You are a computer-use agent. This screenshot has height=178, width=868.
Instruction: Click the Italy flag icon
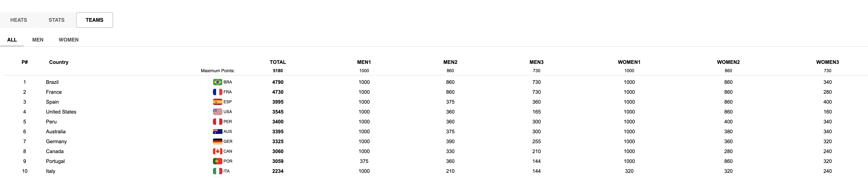(217, 171)
